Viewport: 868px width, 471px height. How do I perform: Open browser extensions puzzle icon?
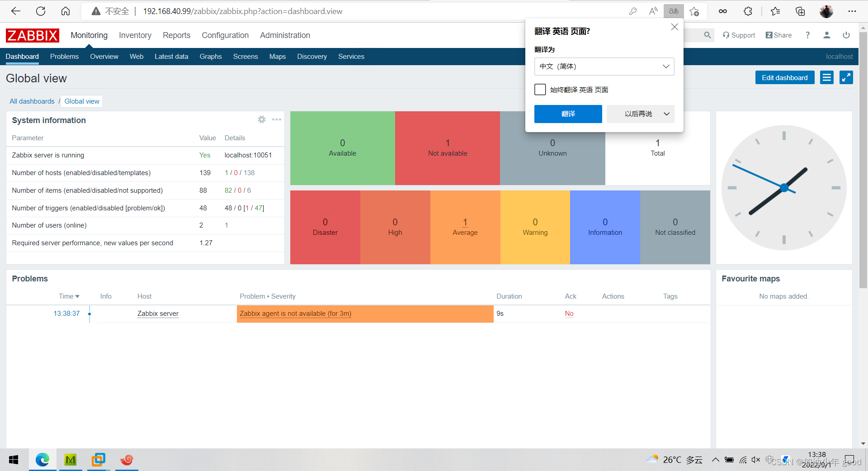pyautogui.click(x=748, y=11)
